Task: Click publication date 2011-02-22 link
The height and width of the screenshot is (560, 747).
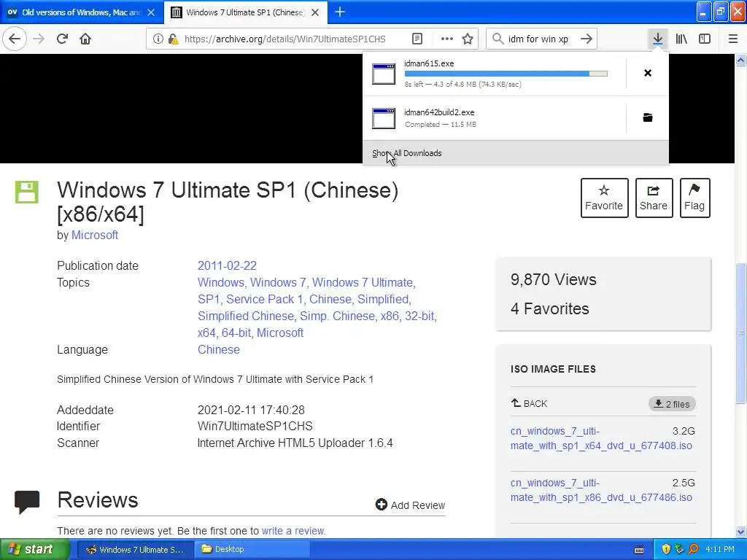Action: (x=227, y=265)
